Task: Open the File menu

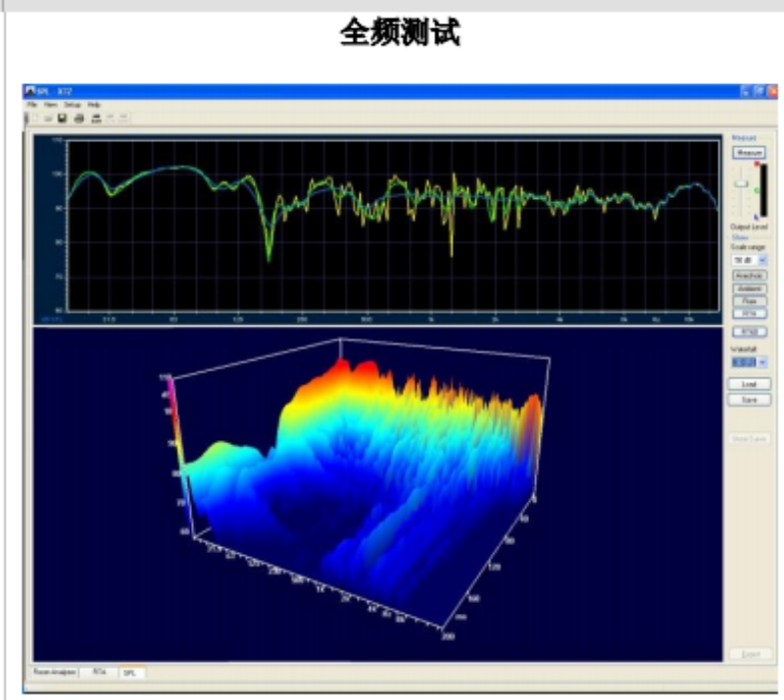Action: click(31, 104)
